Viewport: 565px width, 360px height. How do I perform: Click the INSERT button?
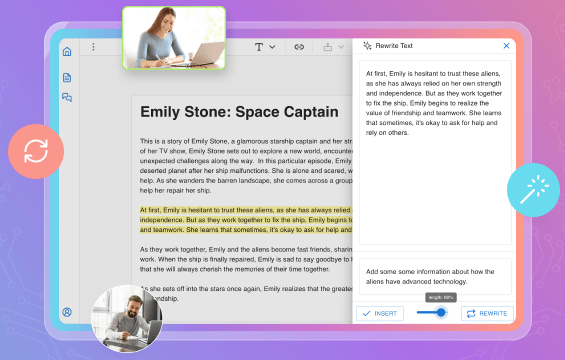click(380, 314)
